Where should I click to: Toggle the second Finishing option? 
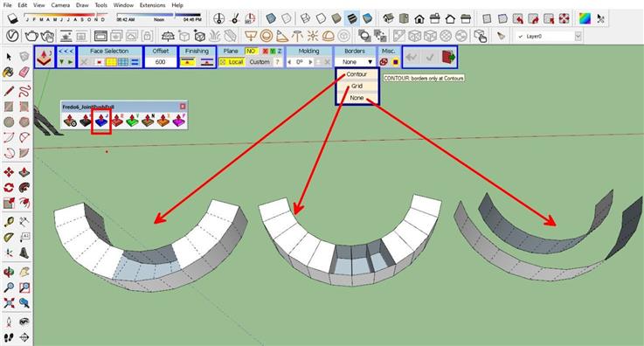point(206,62)
